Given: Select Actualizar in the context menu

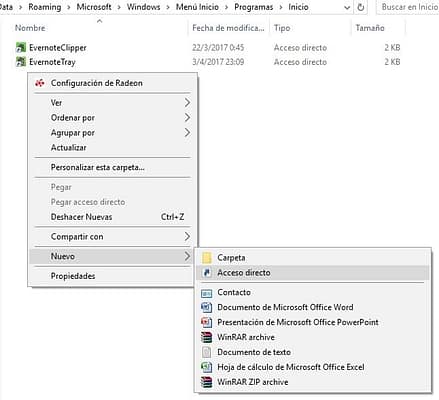Looking at the screenshot, I should click(112, 147).
